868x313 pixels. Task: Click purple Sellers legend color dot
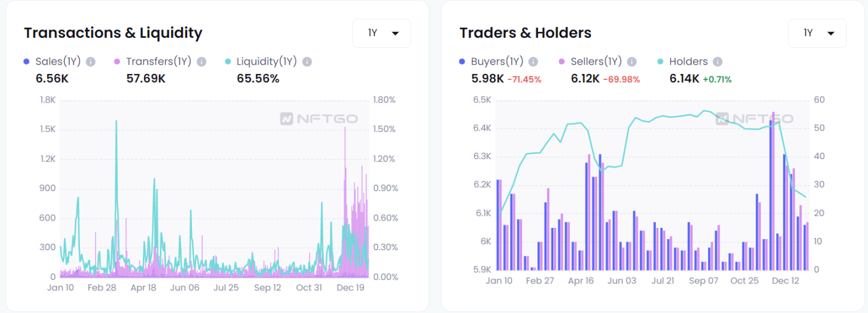pos(562,62)
